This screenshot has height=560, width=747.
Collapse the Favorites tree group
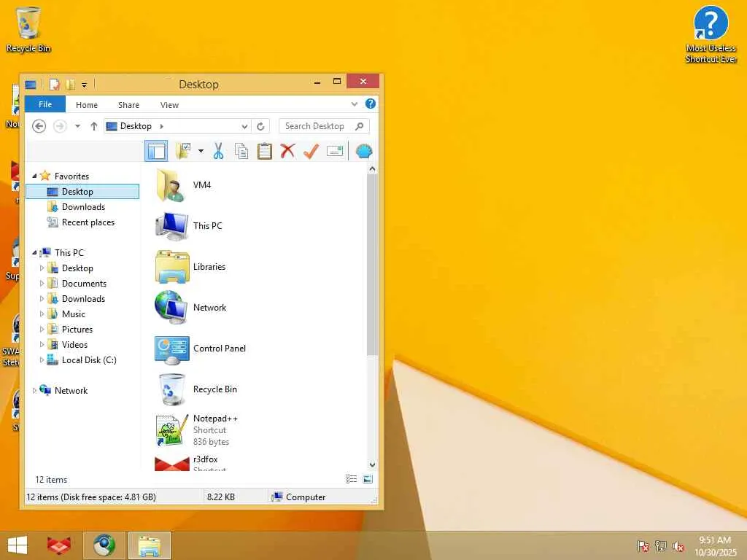(34, 176)
